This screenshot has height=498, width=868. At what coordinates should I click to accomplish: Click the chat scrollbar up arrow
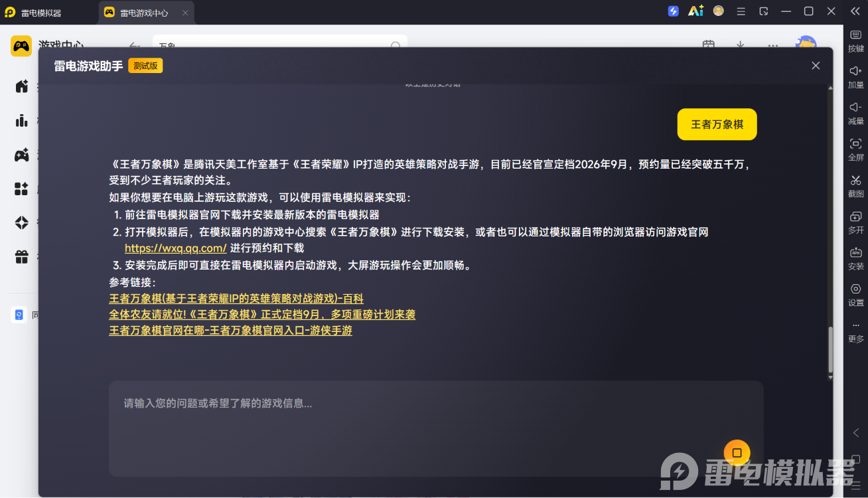click(x=830, y=88)
